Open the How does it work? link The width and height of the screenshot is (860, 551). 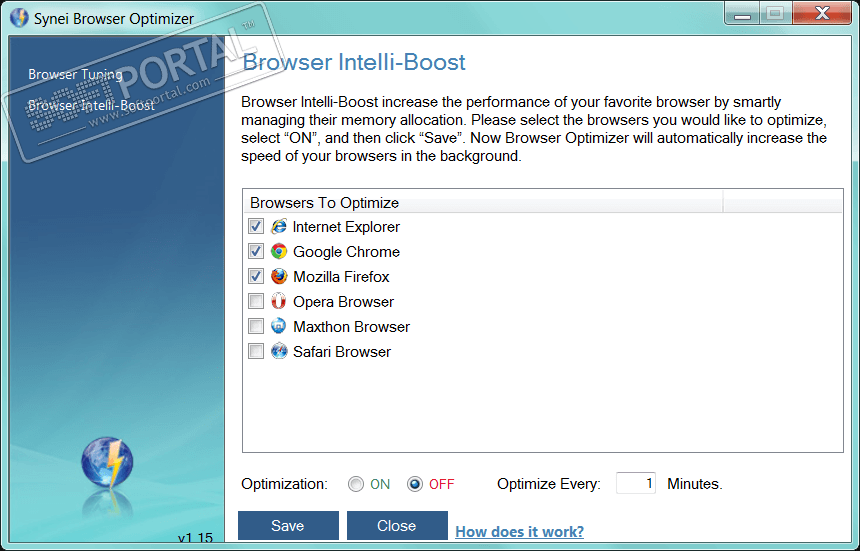pos(519,532)
